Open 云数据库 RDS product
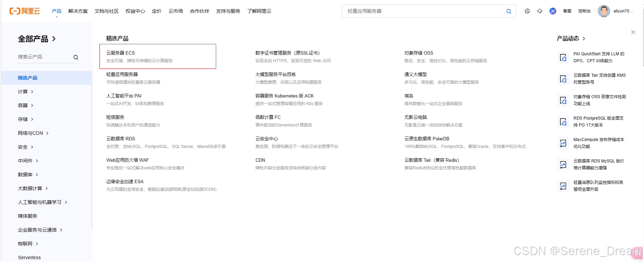This screenshot has height=262, width=644. point(121,139)
